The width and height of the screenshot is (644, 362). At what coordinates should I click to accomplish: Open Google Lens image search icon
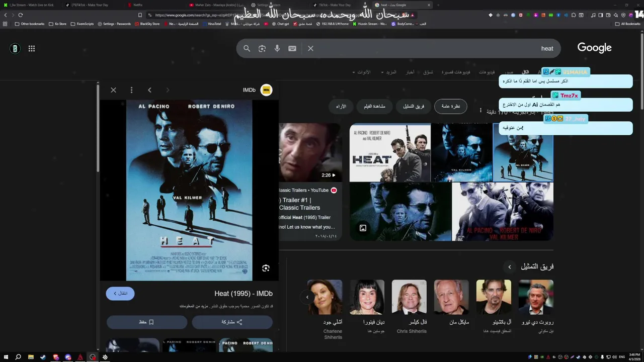pyautogui.click(x=262, y=48)
